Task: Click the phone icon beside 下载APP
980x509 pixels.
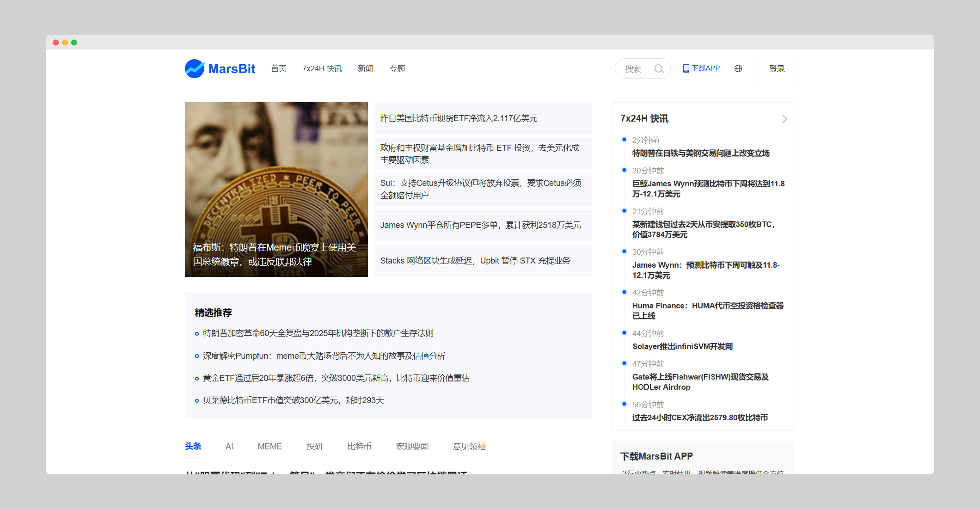Action: point(686,68)
